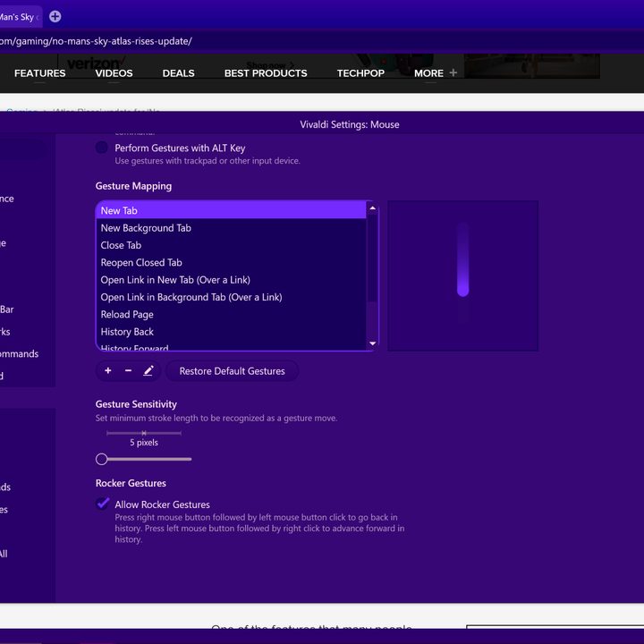
Task: Select New Background Tab gesture
Action: [x=231, y=228]
